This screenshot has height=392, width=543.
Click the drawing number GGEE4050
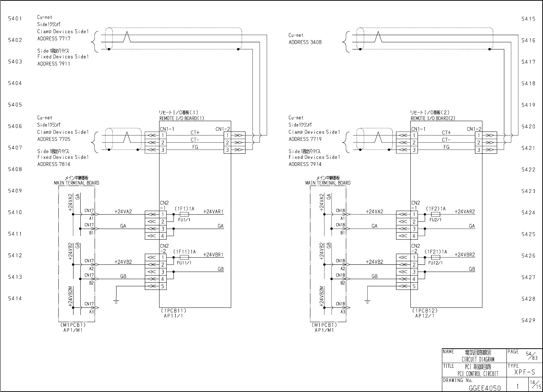(x=485, y=388)
